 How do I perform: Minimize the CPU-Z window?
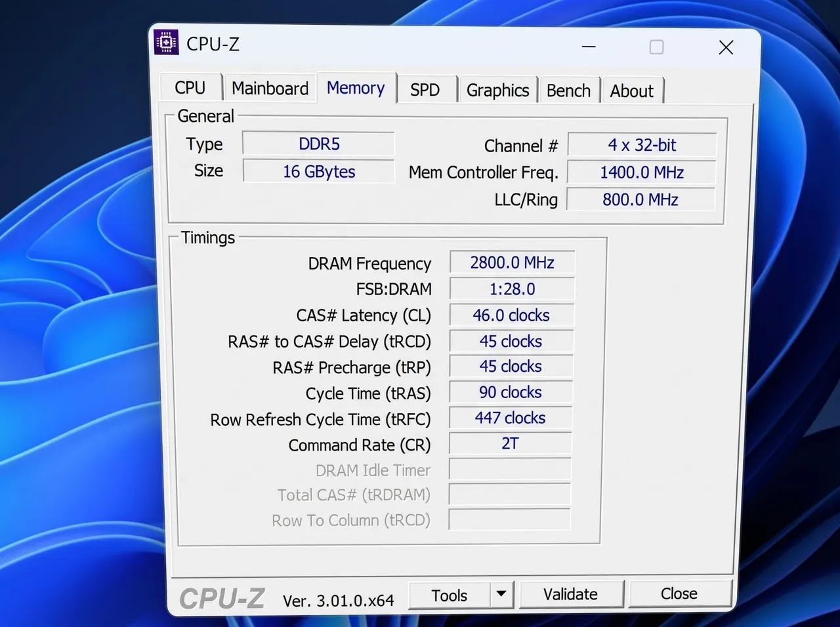click(589, 47)
